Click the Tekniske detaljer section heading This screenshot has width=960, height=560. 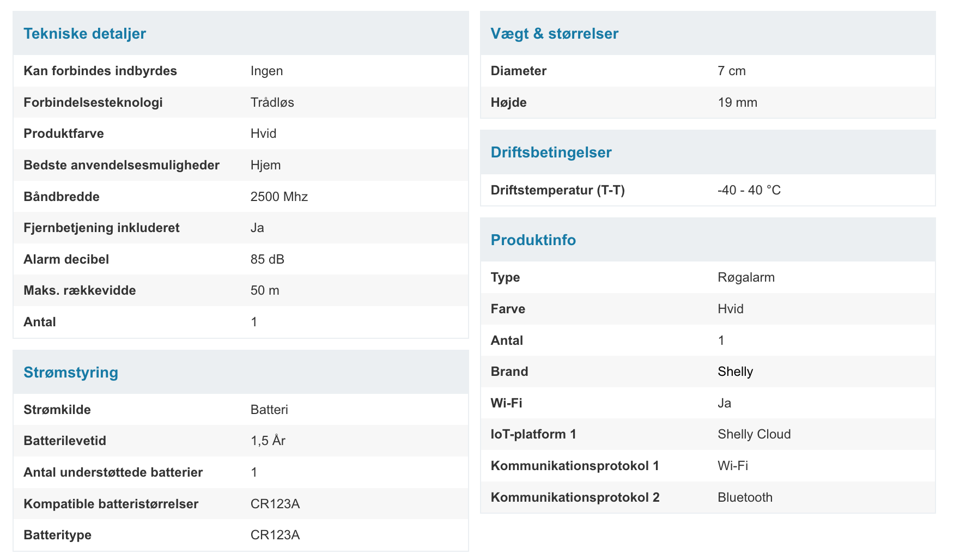pyautogui.click(x=84, y=34)
